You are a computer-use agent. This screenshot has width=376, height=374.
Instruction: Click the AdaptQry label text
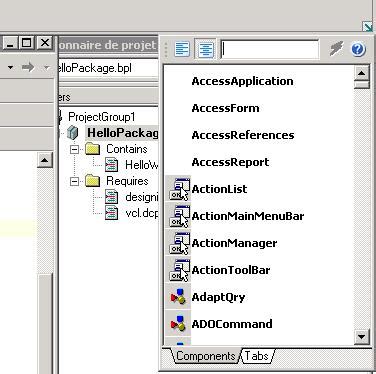(x=218, y=297)
